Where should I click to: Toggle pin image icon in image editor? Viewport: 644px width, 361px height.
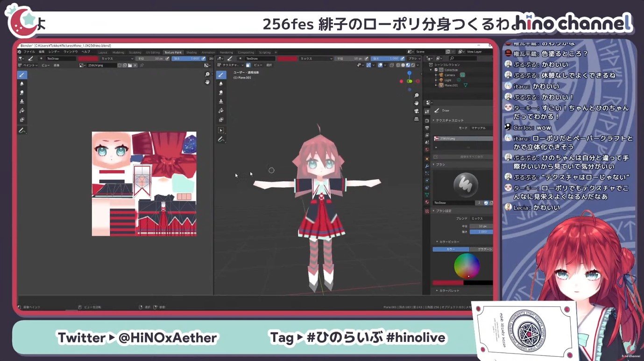(142, 65)
